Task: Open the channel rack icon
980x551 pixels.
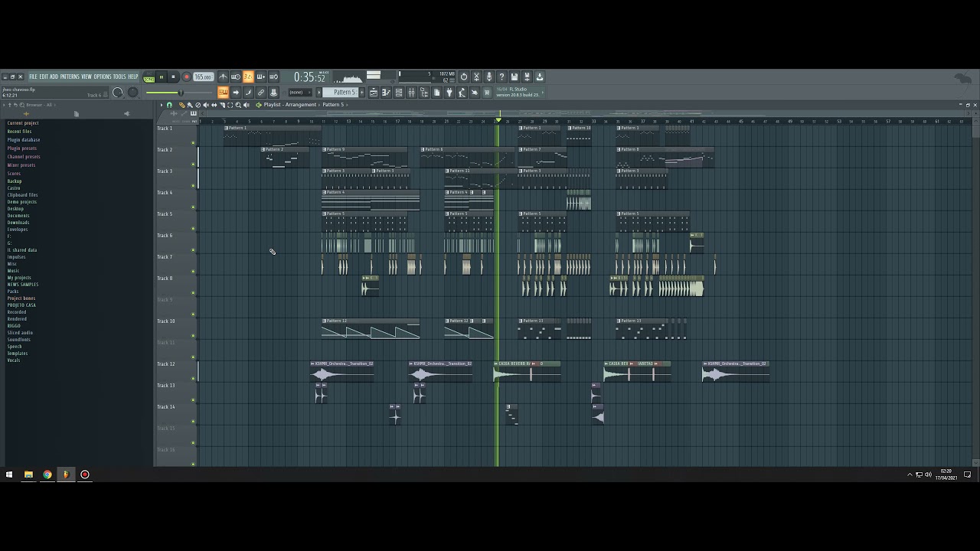Action: (x=399, y=92)
